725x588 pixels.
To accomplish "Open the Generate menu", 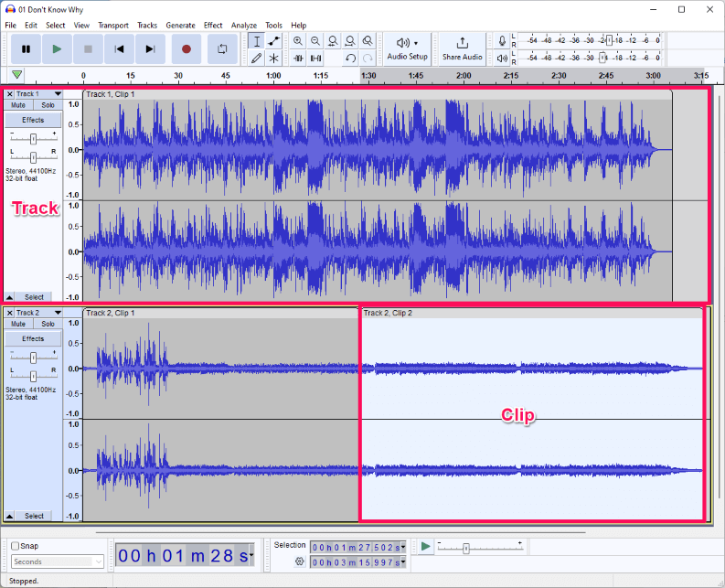I will [180, 25].
